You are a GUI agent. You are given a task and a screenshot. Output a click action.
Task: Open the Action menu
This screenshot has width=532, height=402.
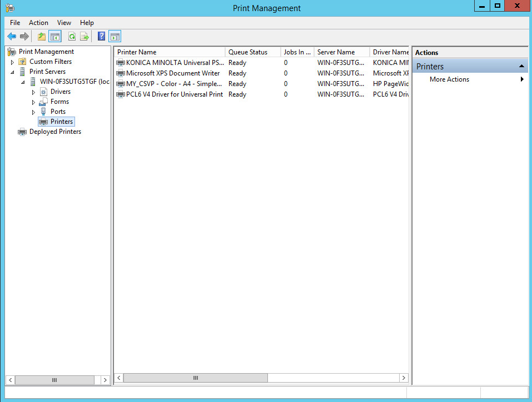(x=38, y=23)
